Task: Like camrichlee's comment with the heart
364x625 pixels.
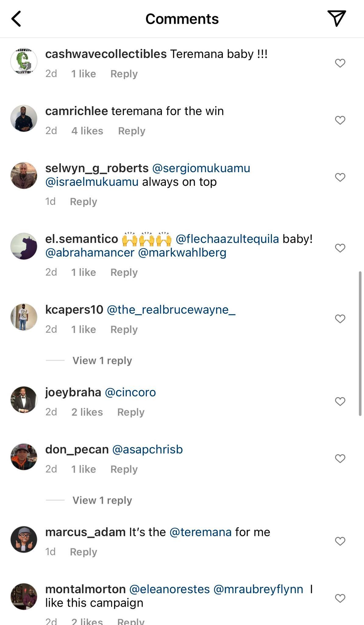Action: point(340,120)
